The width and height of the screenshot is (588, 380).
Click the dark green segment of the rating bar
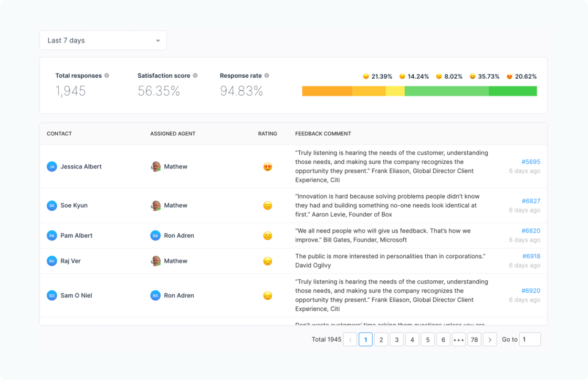pyautogui.click(x=512, y=91)
